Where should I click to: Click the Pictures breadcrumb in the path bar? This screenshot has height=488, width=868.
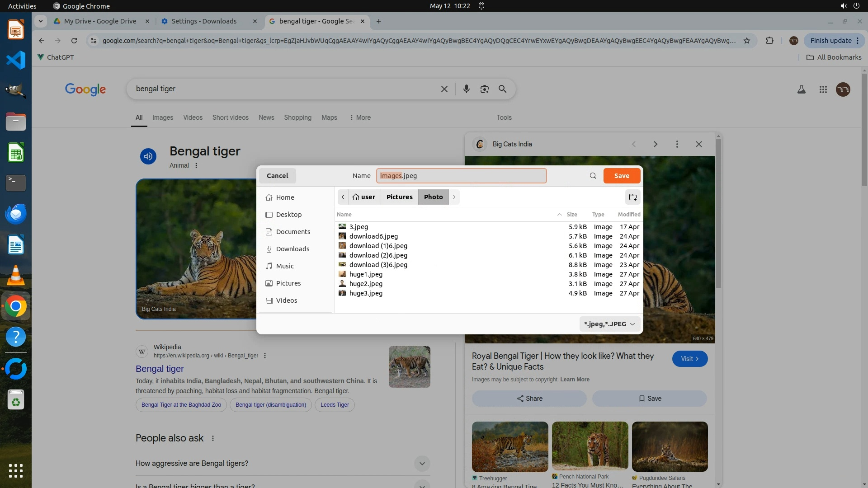(399, 197)
